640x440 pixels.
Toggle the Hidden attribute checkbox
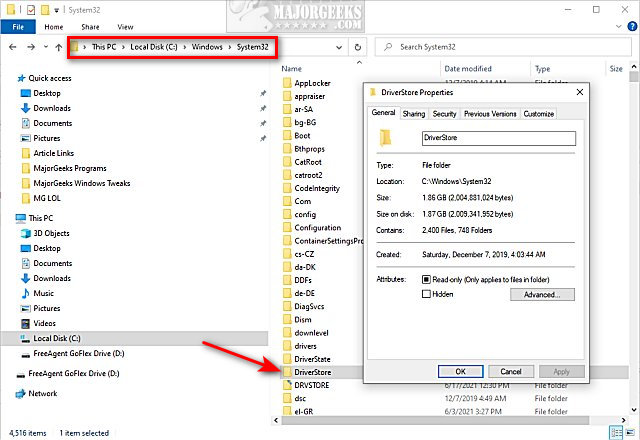[426, 294]
